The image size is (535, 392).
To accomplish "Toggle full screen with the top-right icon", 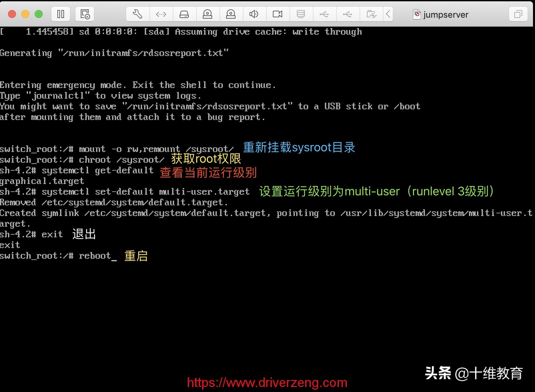I will pos(518,14).
